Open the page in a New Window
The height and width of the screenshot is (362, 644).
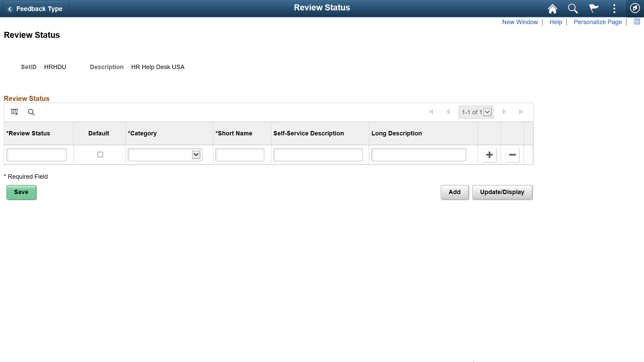pyautogui.click(x=520, y=22)
